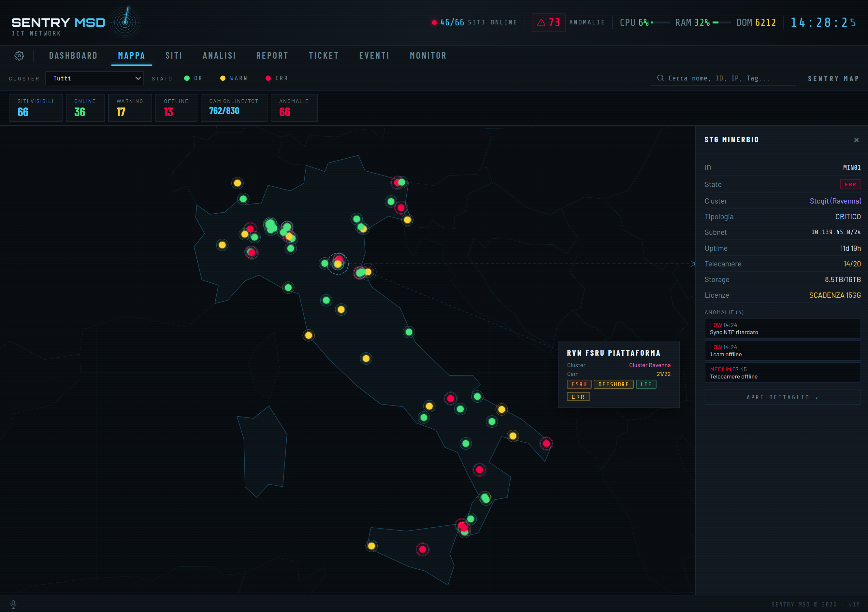The height and width of the screenshot is (612, 868).
Task: Open the Ticket tab
Action: point(324,56)
